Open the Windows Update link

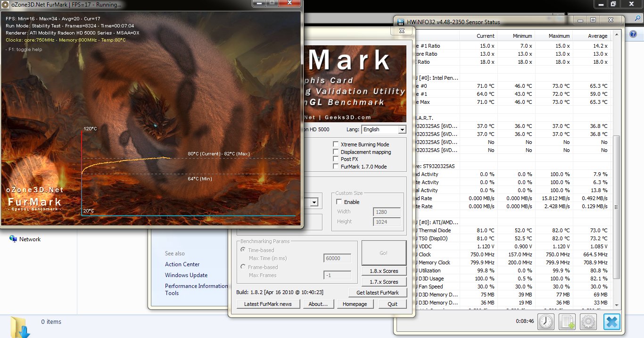point(186,275)
